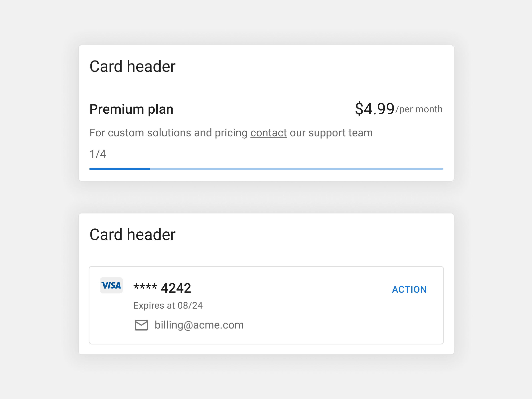Click the /per month label
The width and height of the screenshot is (532, 399).
click(x=419, y=109)
